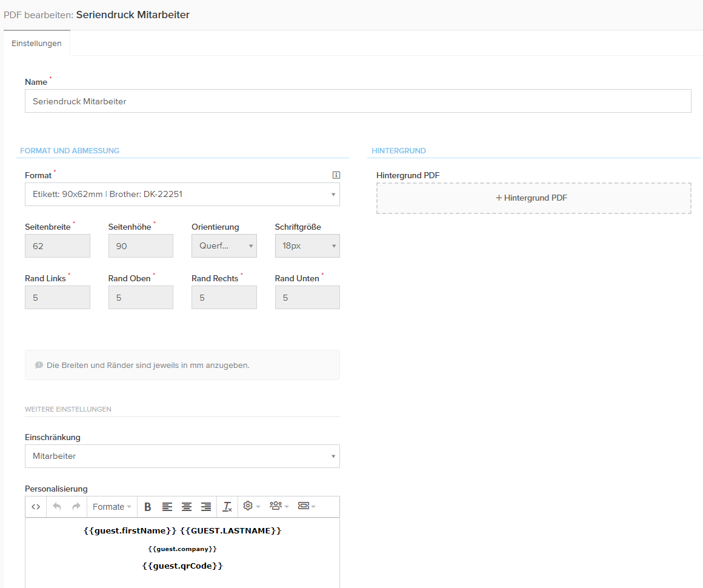Open the Orientierung dropdown
The width and height of the screenshot is (703, 588).
click(224, 246)
